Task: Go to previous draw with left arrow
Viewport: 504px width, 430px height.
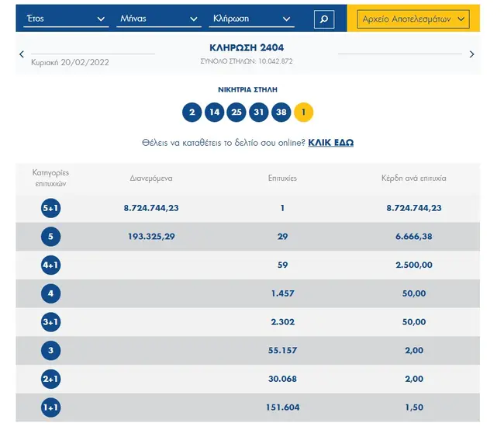Action: pos(22,54)
